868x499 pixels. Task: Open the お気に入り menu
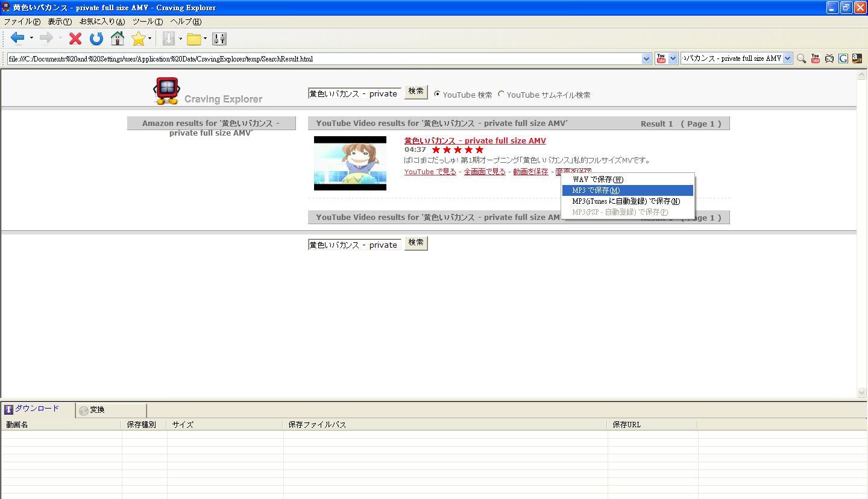click(102, 21)
